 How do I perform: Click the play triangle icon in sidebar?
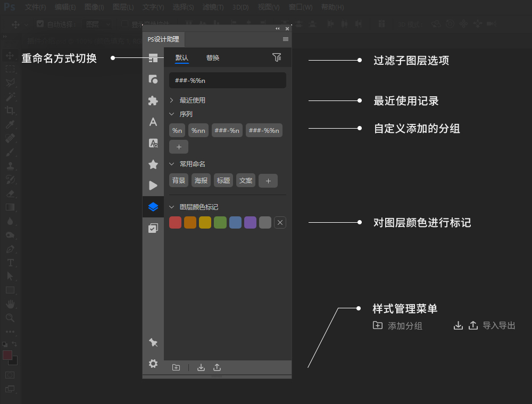(x=153, y=186)
